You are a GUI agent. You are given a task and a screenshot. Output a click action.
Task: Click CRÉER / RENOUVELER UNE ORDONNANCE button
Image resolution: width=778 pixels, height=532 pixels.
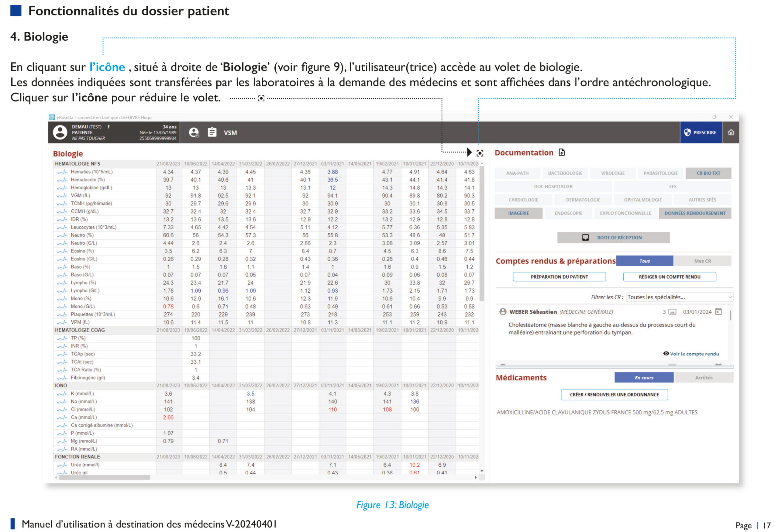pos(614,394)
